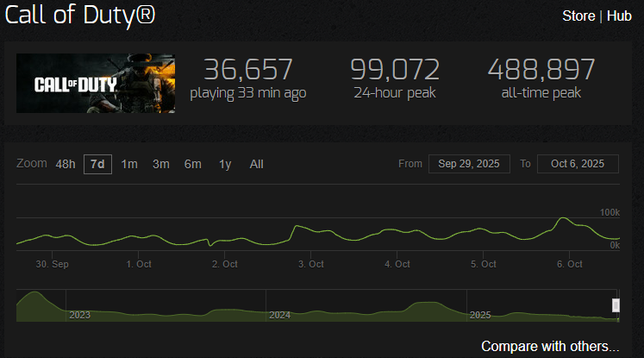Click the From date field Sep 29, 2025
The height and width of the screenshot is (358, 644).
[x=469, y=164]
